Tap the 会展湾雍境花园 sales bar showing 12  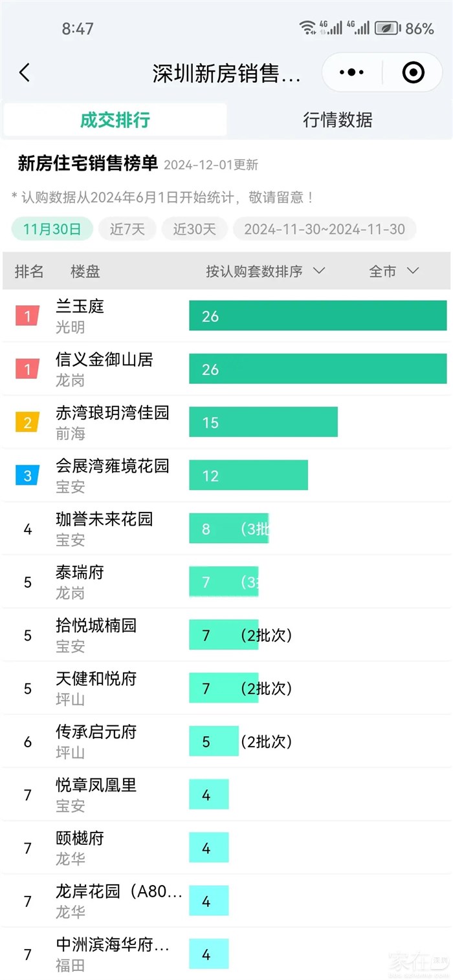pyautogui.click(x=249, y=476)
